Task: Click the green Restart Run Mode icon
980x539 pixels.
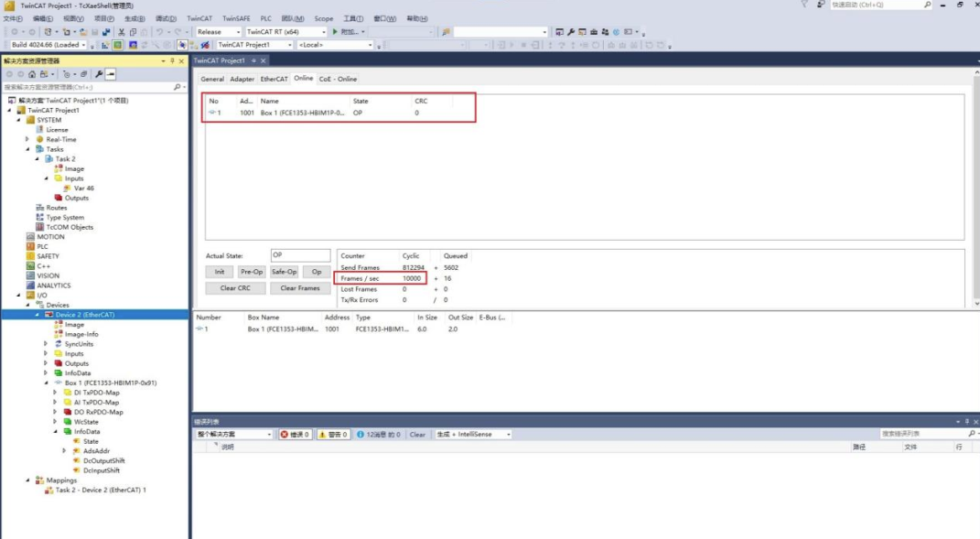Action: tap(117, 45)
